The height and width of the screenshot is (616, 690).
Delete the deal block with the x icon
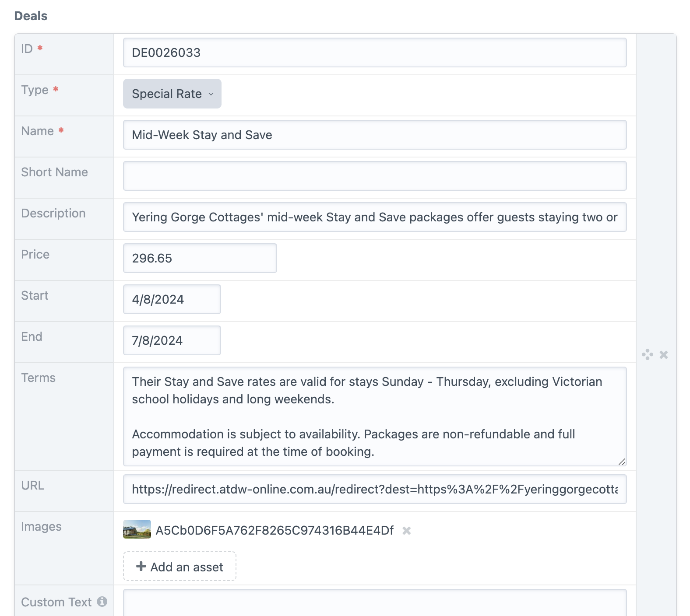tap(664, 354)
